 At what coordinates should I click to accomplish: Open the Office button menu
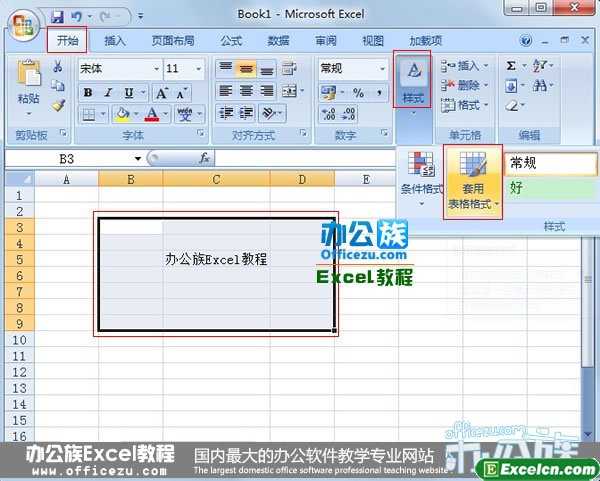[x=23, y=25]
